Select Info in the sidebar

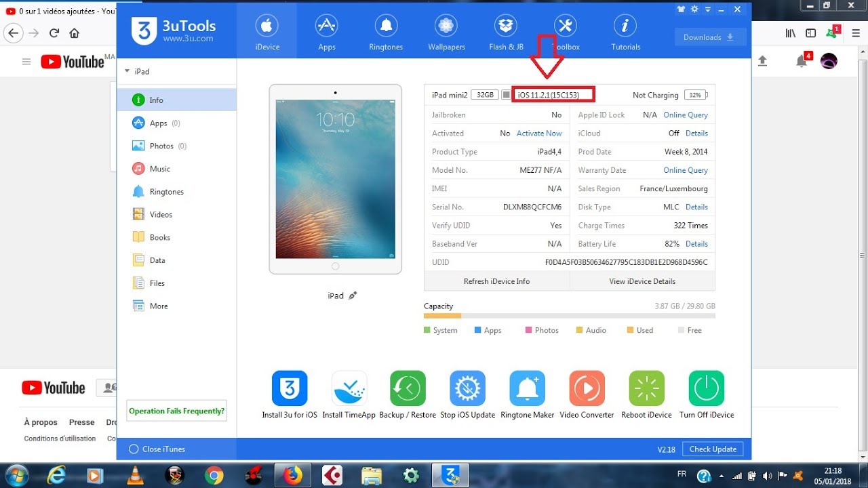176,100
